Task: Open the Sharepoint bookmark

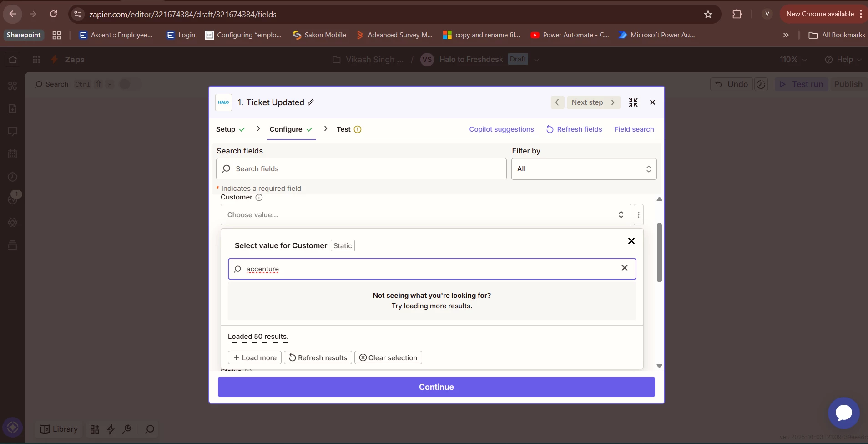Action: 24,35
